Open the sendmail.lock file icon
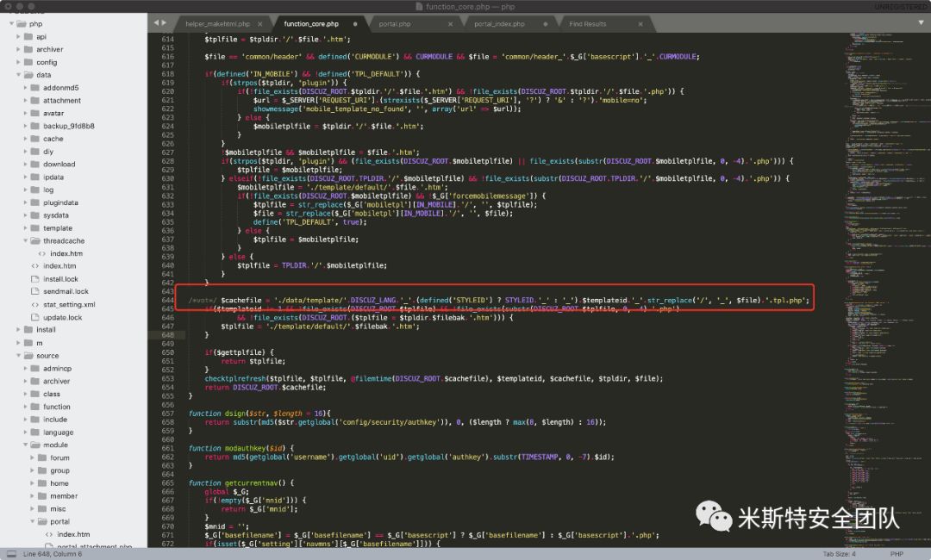This screenshot has height=560, width=931. [35, 292]
